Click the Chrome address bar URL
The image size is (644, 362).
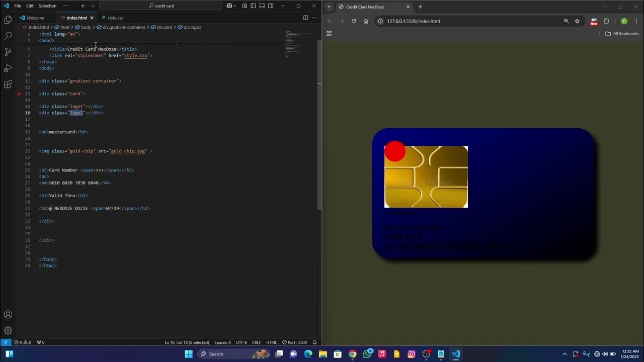point(414,21)
